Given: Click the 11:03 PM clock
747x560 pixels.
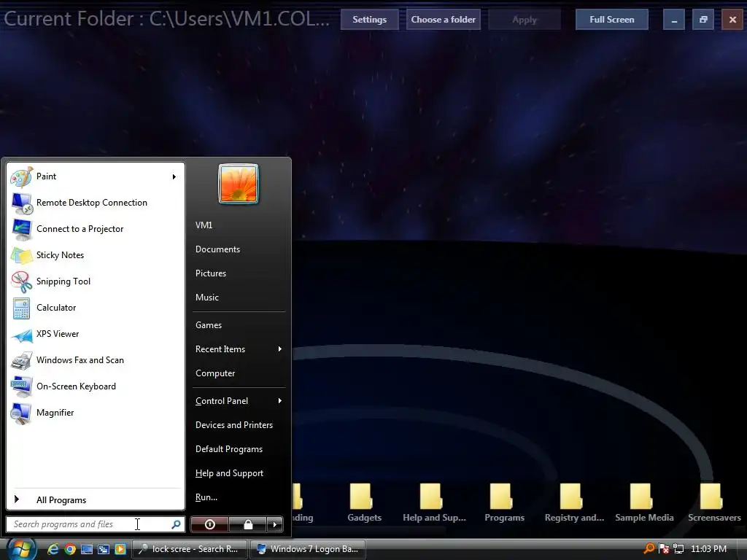Looking at the screenshot, I should point(708,549).
